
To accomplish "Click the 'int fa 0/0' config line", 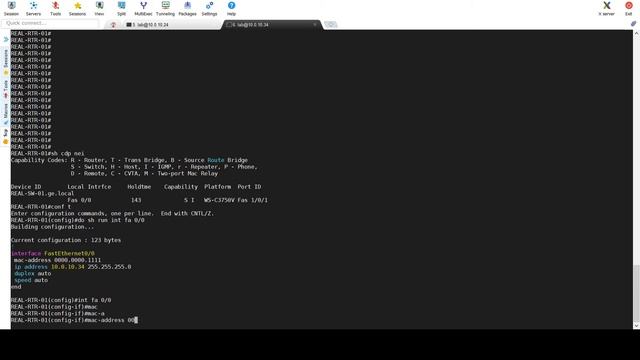I will point(61,300).
